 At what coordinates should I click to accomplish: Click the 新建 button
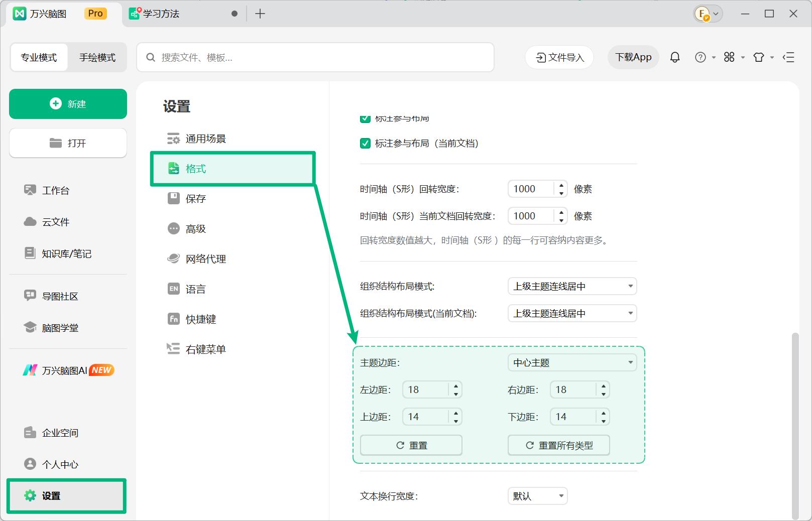(x=68, y=104)
